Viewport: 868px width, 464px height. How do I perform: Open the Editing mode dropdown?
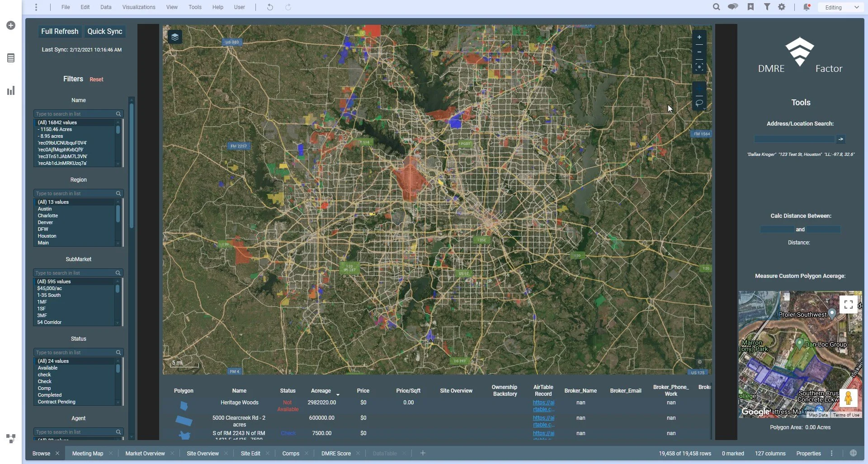(841, 7)
